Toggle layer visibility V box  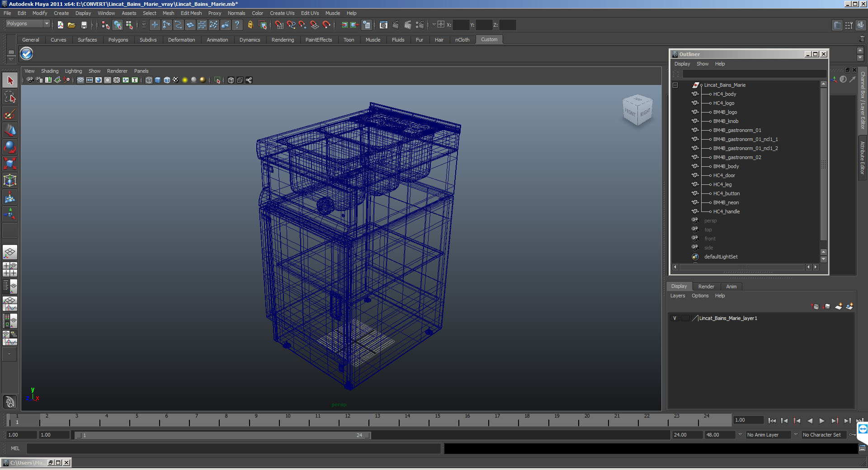point(675,318)
